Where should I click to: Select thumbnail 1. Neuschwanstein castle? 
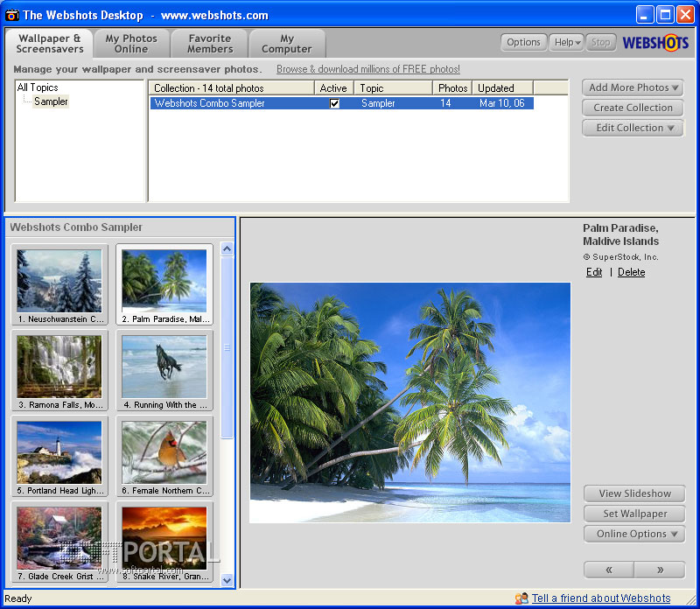click(59, 284)
